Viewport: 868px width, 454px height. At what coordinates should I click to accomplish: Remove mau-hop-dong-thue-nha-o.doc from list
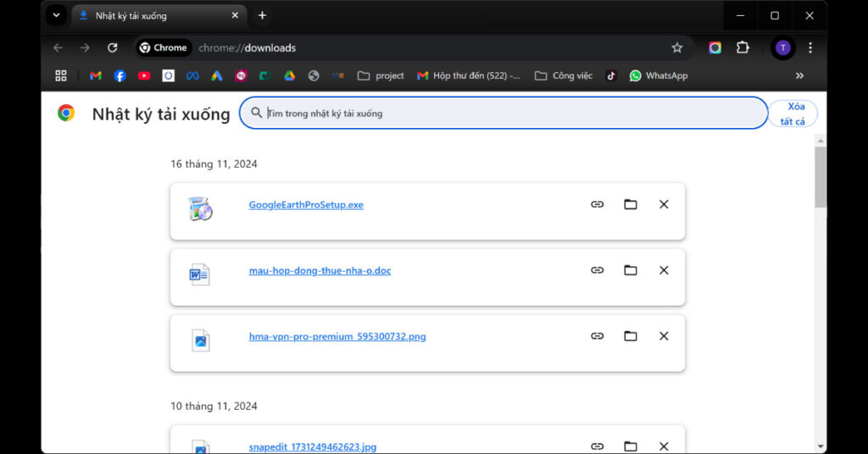[x=664, y=270]
